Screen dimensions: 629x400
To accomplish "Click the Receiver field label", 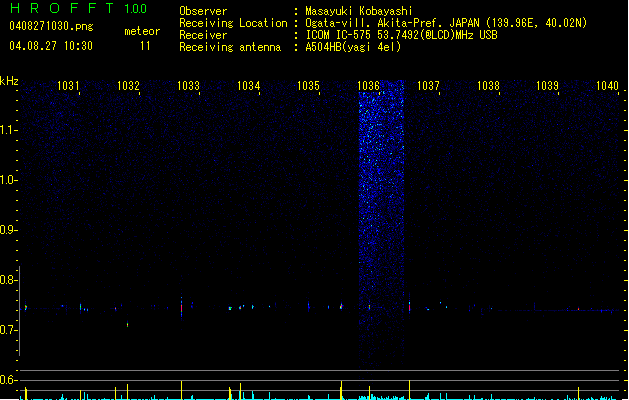I will point(203,35).
